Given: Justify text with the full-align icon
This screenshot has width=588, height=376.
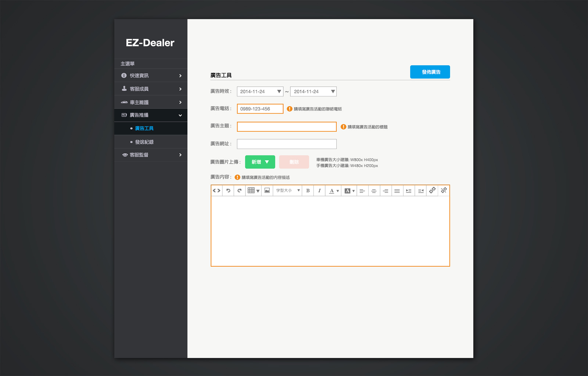Looking at the screenshot, I should [397, 191].
